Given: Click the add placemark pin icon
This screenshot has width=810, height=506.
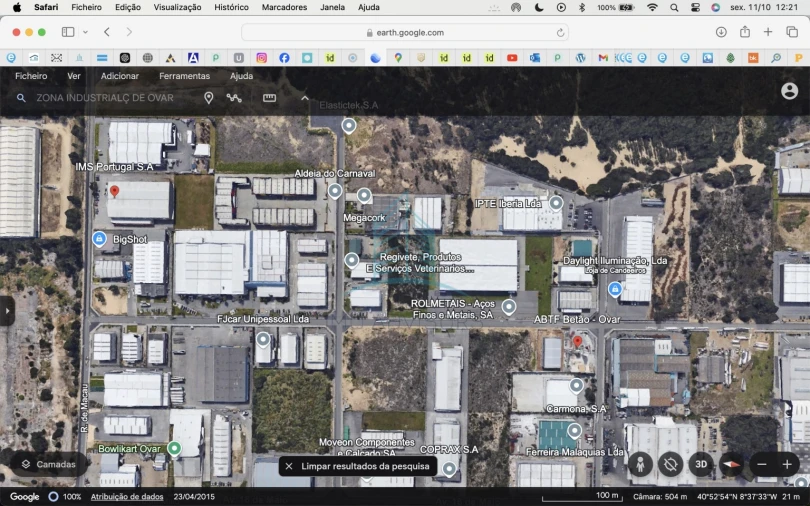Looking at the screenshot, I should (209, 98).
